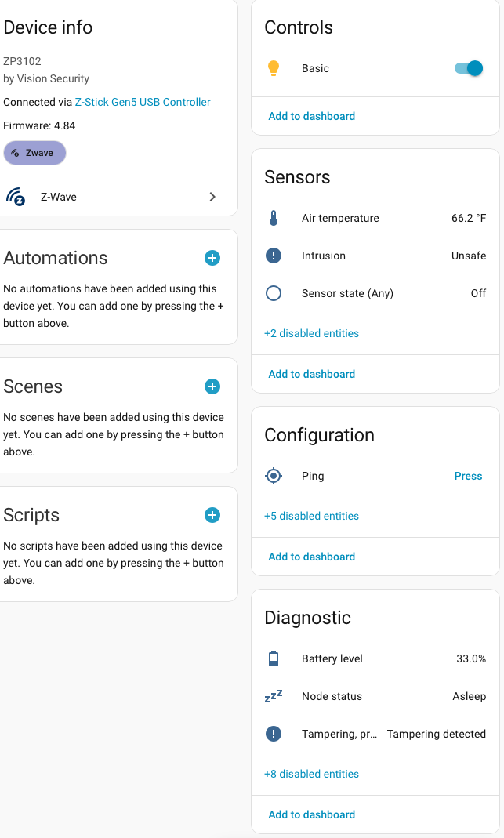This screenshot has height=838, width=504.
Task: Click the plus icon to add a scene
Action: click(x=212, y=386)
